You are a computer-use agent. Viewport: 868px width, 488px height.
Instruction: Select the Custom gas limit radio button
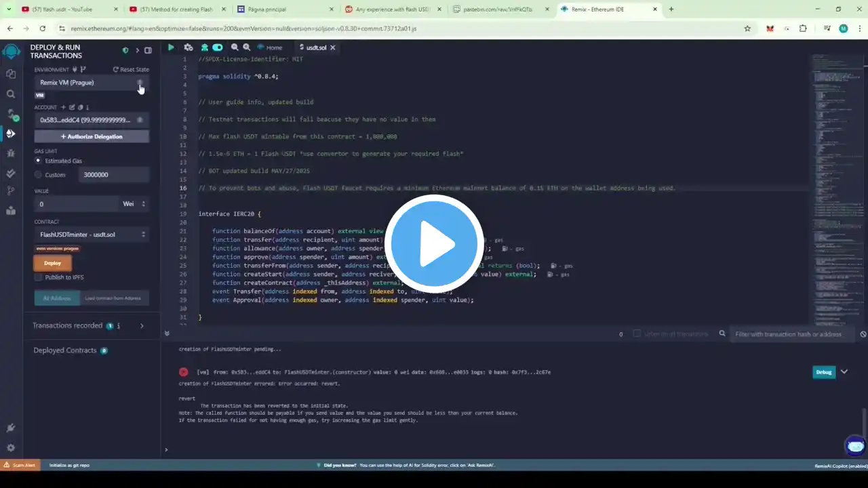pos(38,175)
